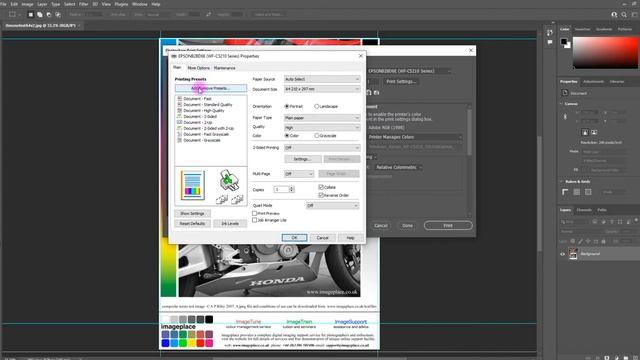Open the Photoshop search icon
Image resolution: width=640 pixels, height=360 pixels.
624,14
